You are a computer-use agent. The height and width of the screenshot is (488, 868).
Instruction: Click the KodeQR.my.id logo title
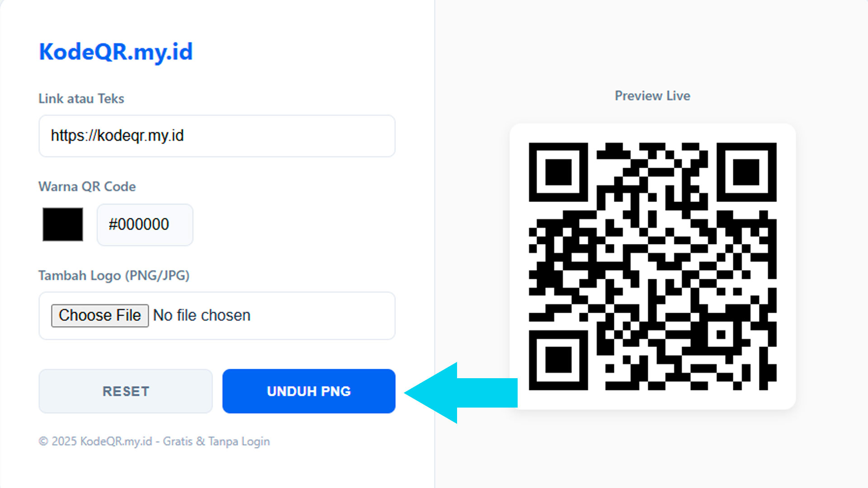pos(116,52)
